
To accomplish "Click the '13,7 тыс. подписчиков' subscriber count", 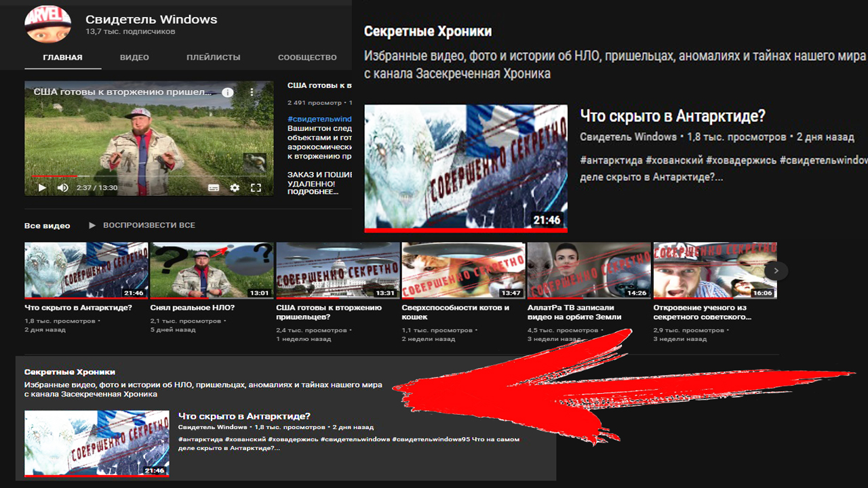I will click(130, 32).
